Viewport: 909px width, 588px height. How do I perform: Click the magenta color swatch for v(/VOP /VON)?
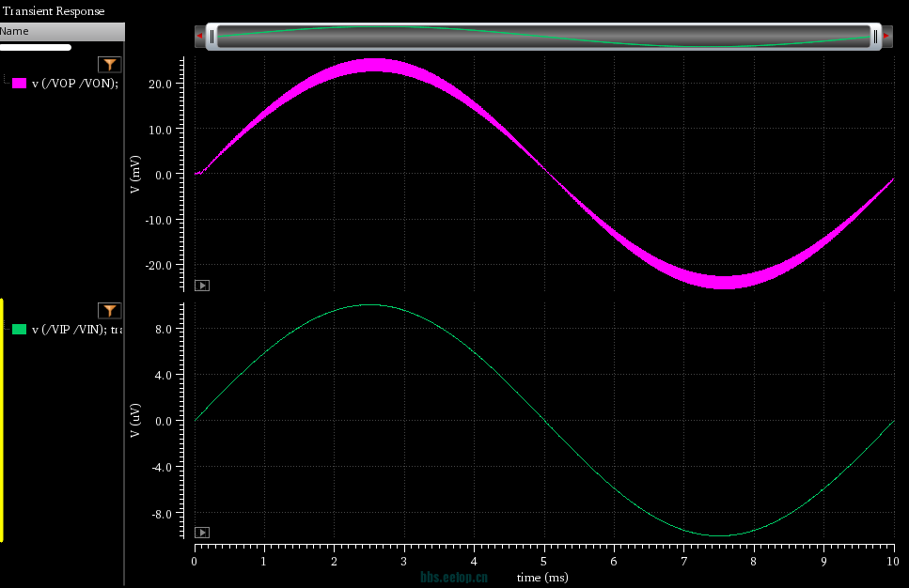pyautogui.click(x=19, y=83)
